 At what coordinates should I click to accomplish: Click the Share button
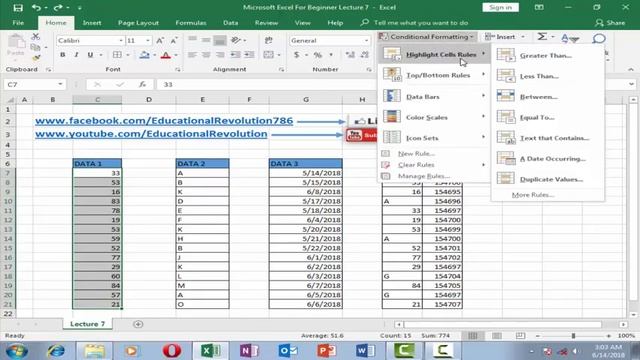click(x=610, y=23)
